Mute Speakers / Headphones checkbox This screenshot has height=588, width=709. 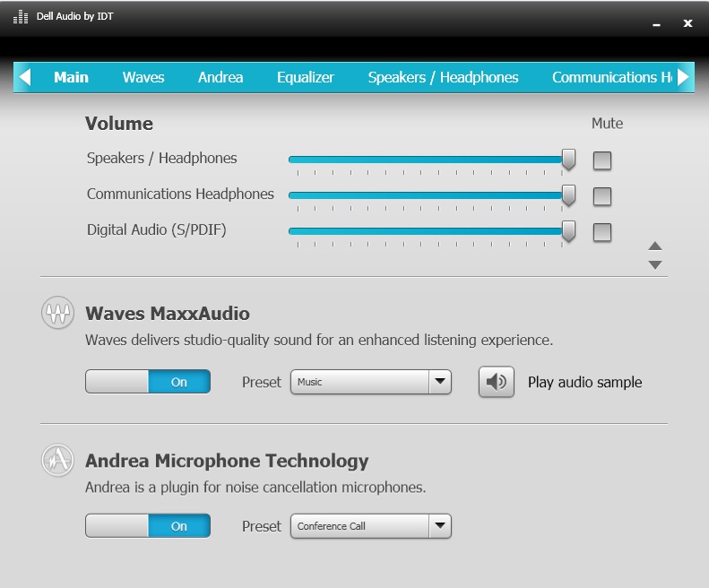coord(601,160)
